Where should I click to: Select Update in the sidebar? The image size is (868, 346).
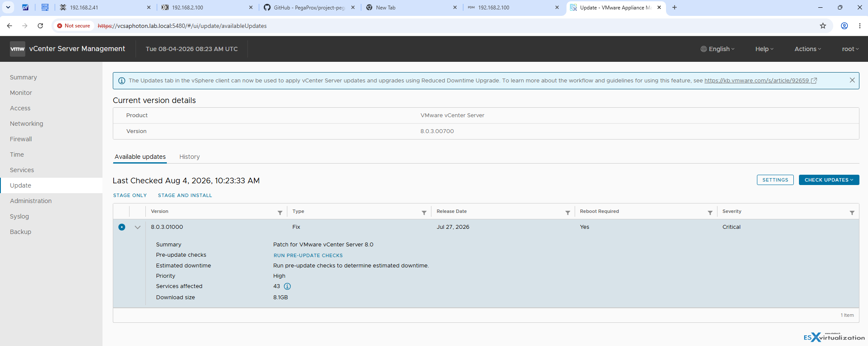(x=51, y=185)
